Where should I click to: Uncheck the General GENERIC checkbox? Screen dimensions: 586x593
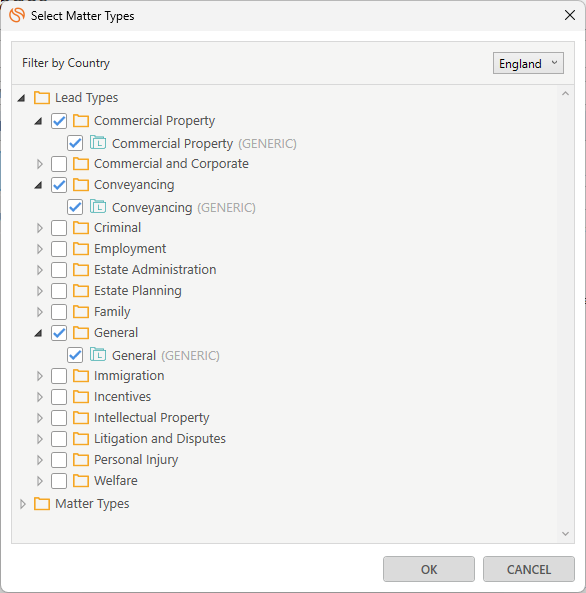point(75,355)
